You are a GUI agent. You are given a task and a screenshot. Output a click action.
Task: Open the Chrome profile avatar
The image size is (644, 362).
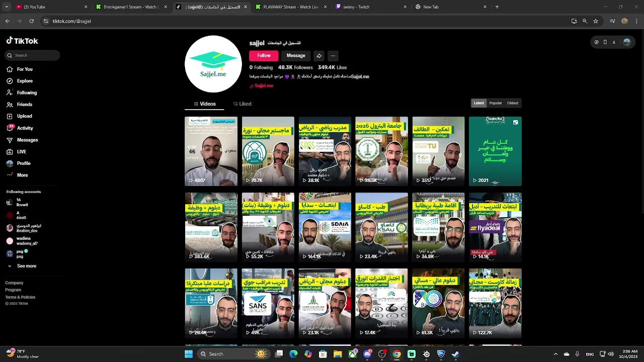(x=624, y=21)
